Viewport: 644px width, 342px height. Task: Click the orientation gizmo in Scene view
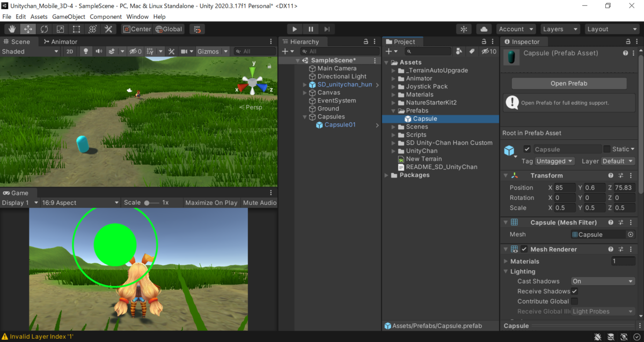[252, 81]
